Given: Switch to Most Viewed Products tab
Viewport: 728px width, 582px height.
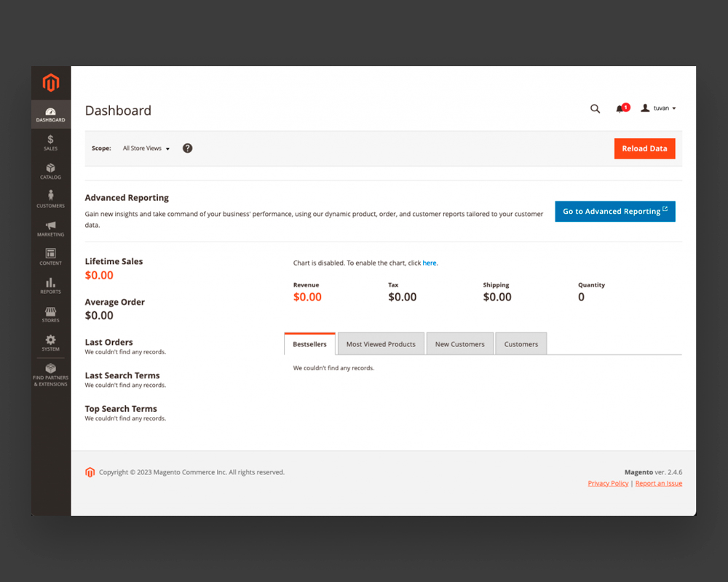Looking at the screenshot, I should pyautogui.click(x=381, y=344).
